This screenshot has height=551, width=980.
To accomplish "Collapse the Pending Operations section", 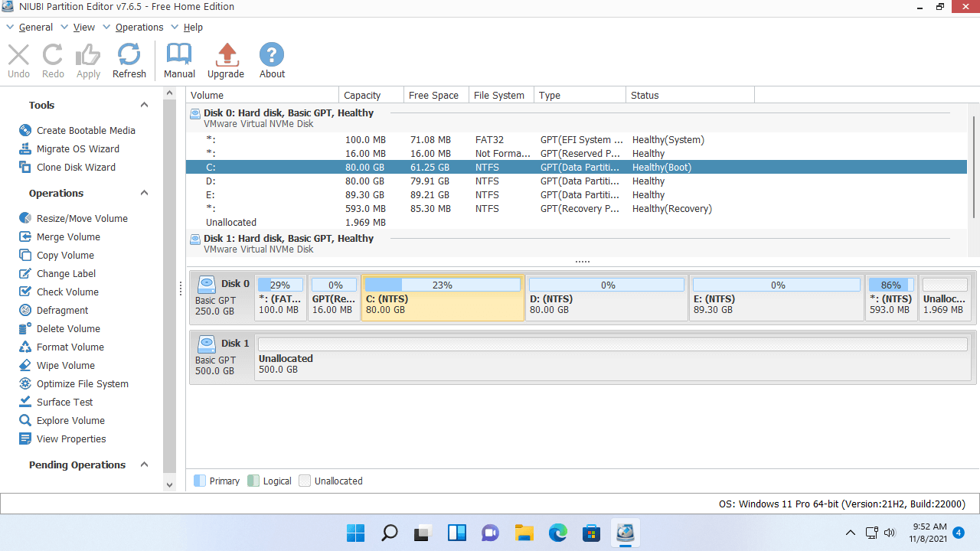I will tap(144, 465).
